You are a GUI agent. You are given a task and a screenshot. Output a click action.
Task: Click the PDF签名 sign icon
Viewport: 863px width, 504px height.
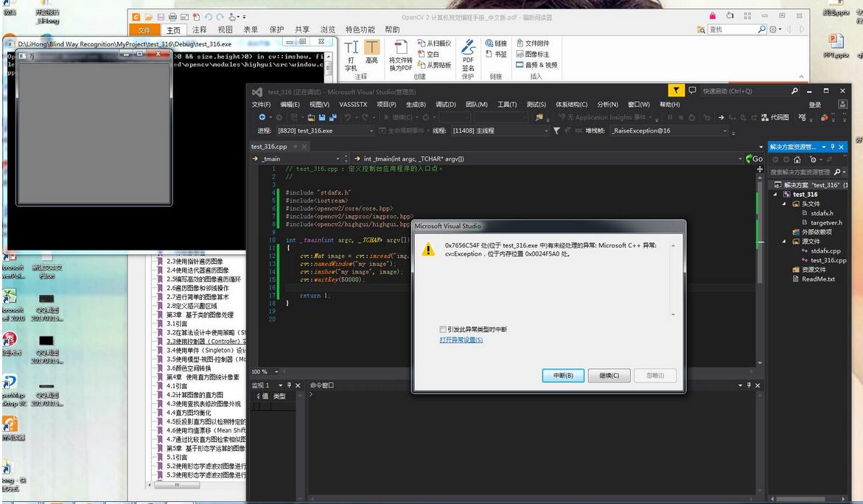(468, 55)
